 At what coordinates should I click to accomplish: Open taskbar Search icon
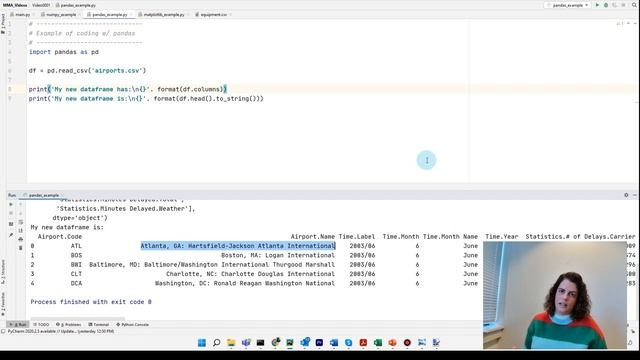[216, 342]
